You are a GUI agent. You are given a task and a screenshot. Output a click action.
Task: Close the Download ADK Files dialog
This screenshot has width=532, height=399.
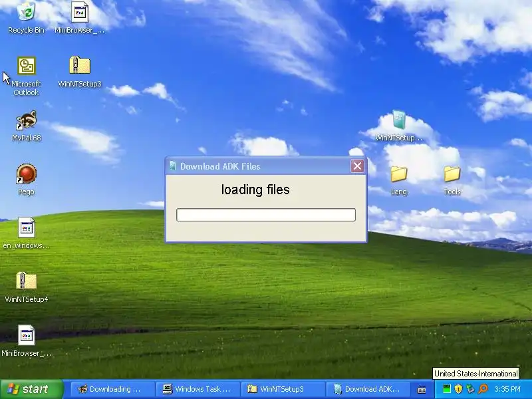coord(357,166)
